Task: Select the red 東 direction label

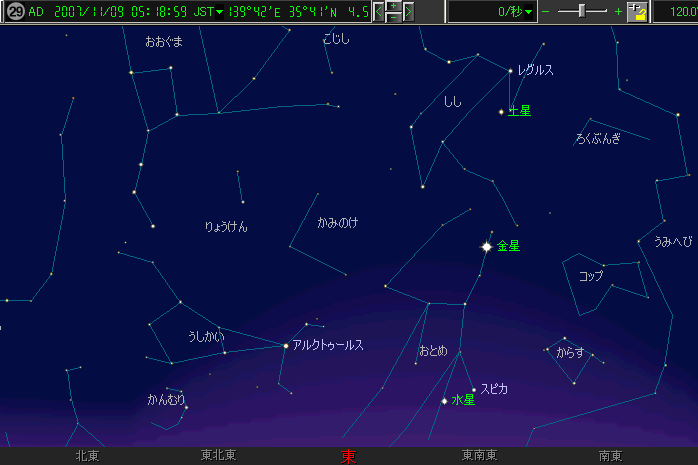Action: (x=348, y=456)
